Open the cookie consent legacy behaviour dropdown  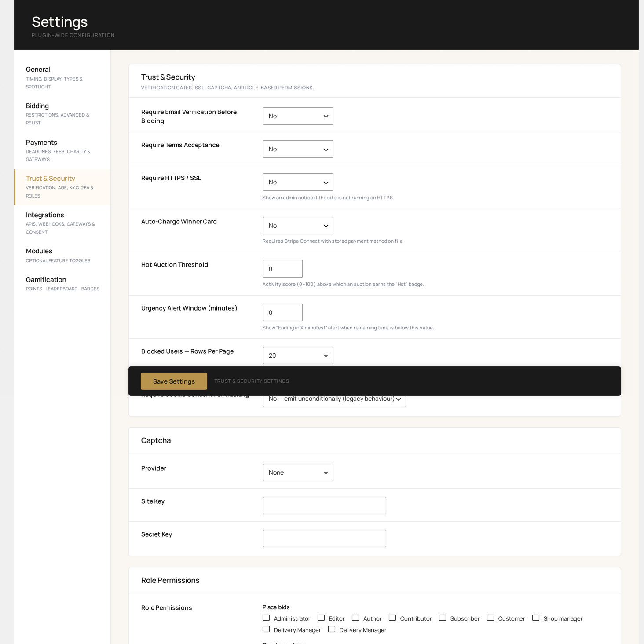pos(334,401)
